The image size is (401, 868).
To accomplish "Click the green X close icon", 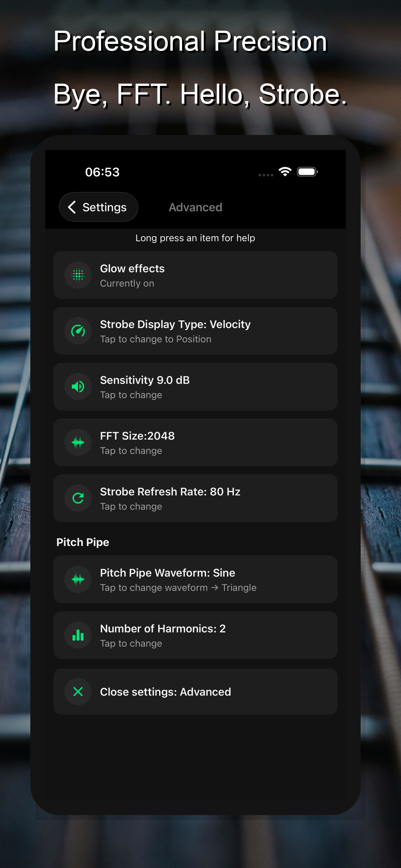I will pyautogui.click(x=78, y=692).
